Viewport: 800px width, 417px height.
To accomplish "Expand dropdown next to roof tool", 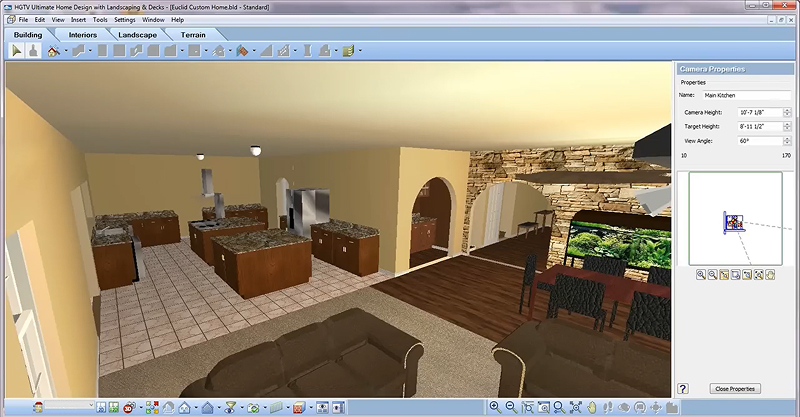I will (230, 51).
